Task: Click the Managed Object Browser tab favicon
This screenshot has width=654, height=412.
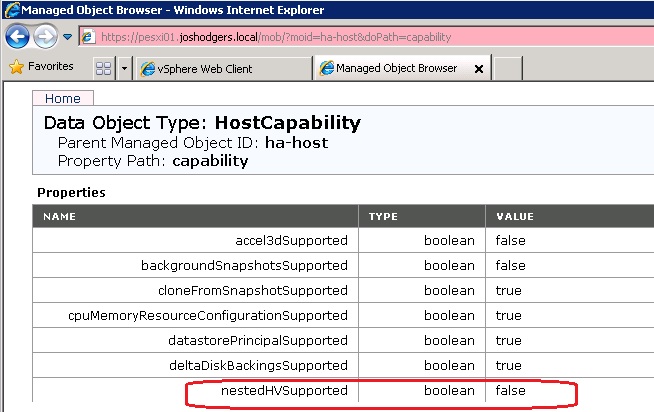Action: [325, 69]
